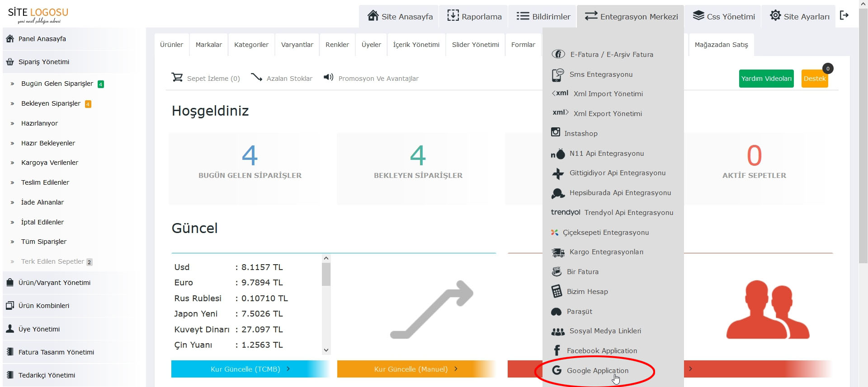
Task: Open Tüm Siparişler list
Action: click(44, 242)
